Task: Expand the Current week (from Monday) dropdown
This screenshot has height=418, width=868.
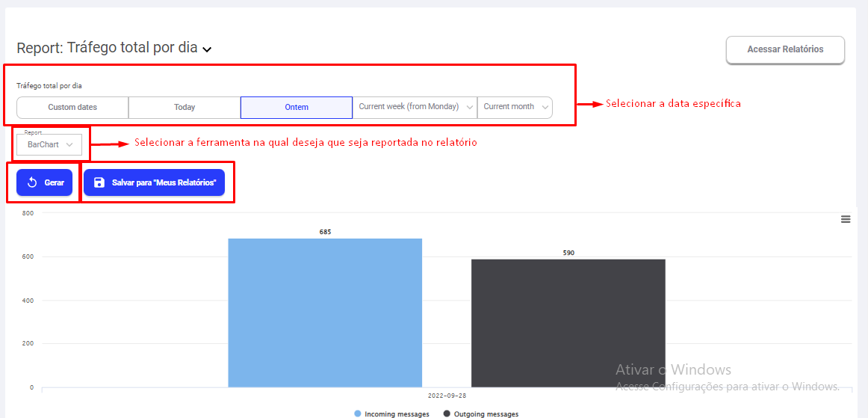Action: click(415, 107)
